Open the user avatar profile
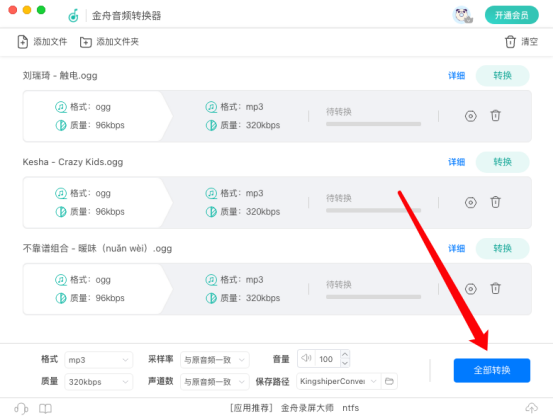 [462, 15]
